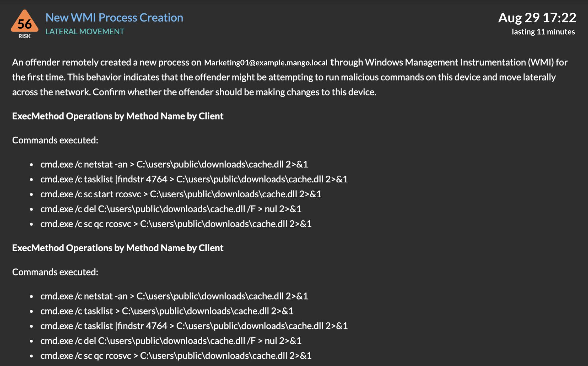
Task: Select the plain tasklist command without findstr
Action: tap(167, 311)
